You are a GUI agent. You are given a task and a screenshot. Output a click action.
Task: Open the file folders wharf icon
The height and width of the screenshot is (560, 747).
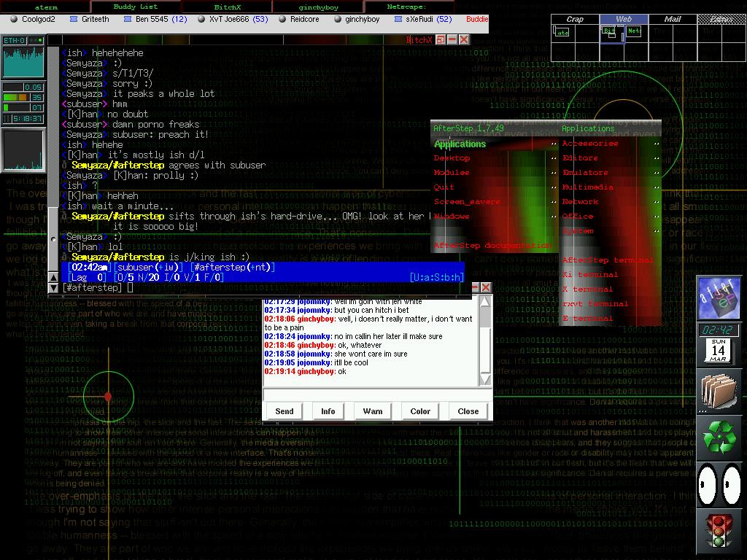point(719,392)
